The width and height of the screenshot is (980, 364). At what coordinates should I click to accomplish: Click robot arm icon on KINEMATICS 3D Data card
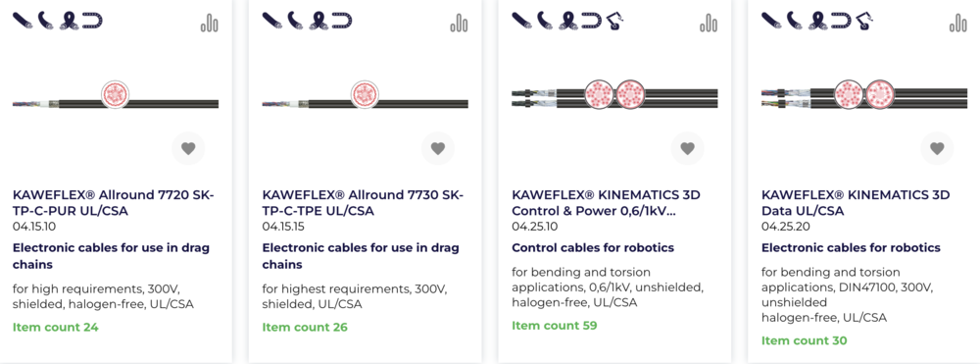(x=863, y=22)
